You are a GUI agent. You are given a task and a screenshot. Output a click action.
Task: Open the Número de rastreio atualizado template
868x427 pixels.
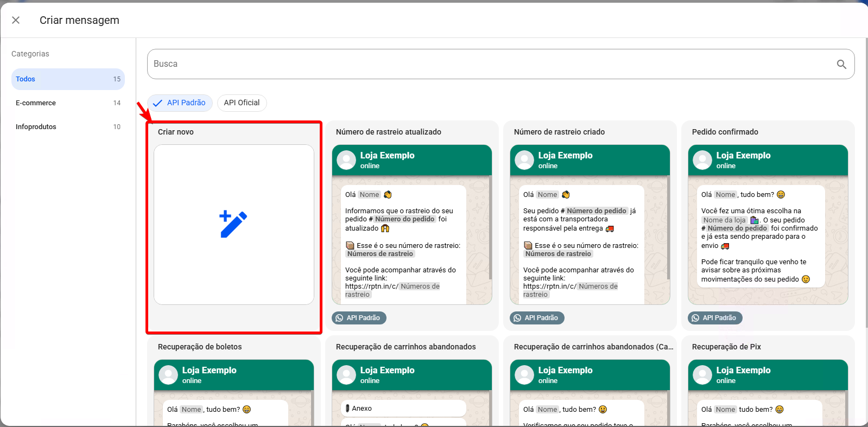[412, 225]
